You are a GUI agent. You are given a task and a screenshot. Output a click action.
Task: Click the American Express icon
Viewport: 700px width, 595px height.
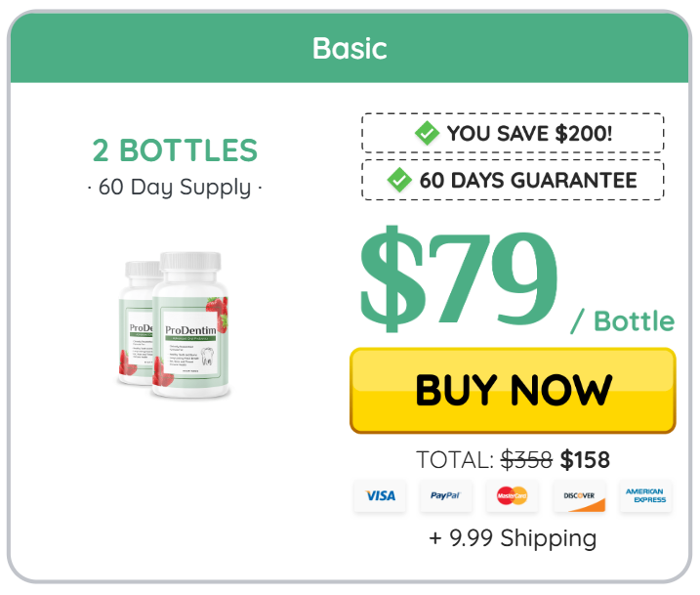(x=645, y=496)
